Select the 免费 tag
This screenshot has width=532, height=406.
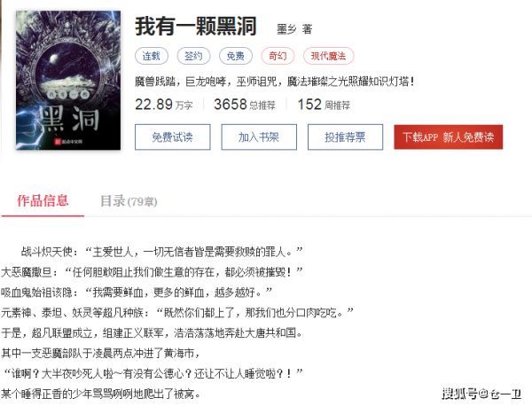pos(236,56)
